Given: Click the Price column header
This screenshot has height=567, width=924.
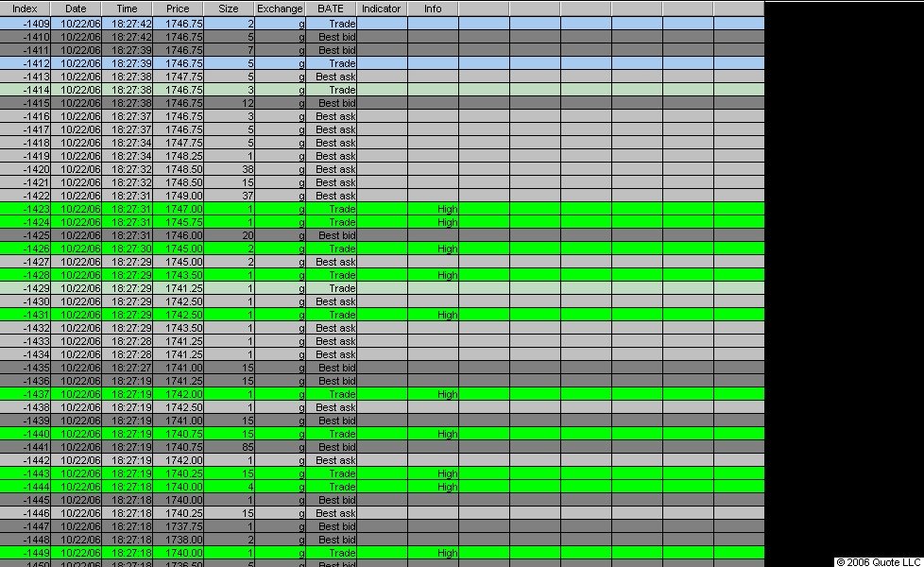Looking at the screenshot, I should (x=178, y=9).
